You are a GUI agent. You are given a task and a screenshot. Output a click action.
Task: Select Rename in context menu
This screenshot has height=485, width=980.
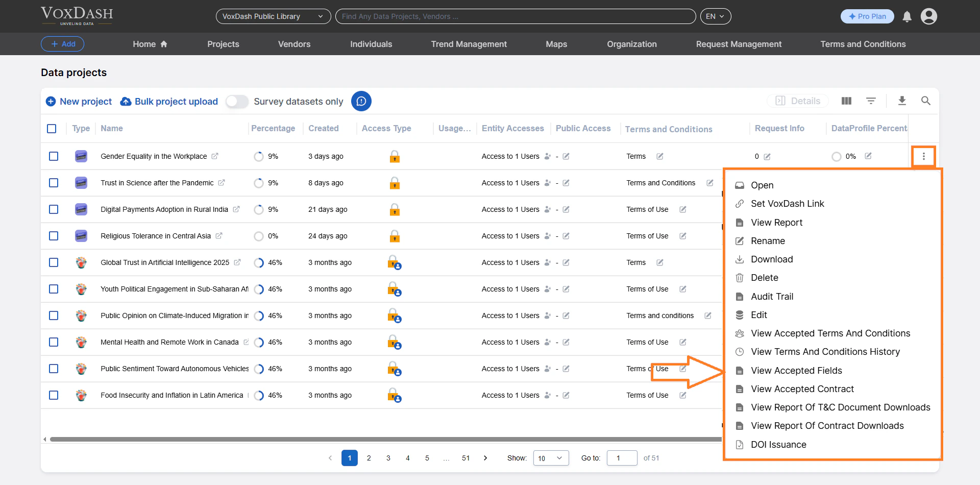coord(832,241)
